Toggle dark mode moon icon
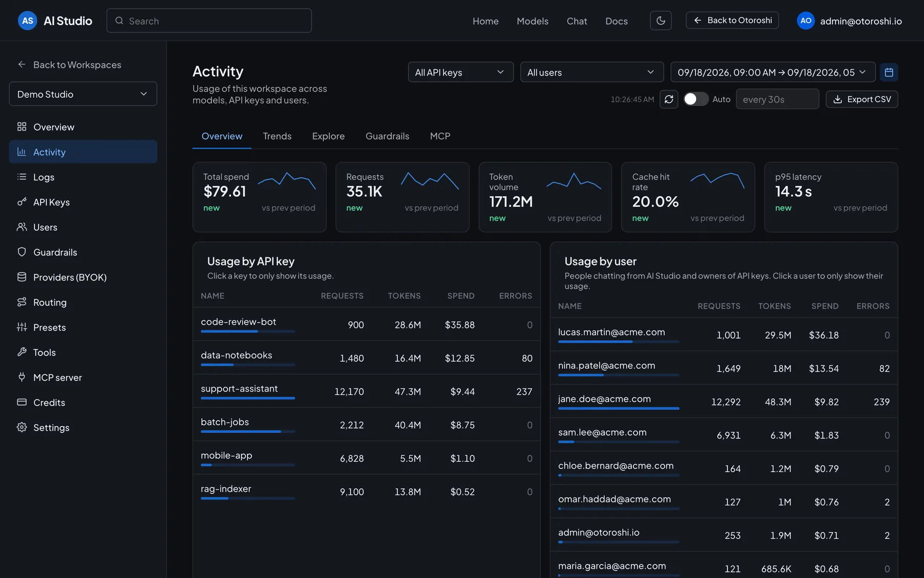924x578 pixels. [661, 21]
